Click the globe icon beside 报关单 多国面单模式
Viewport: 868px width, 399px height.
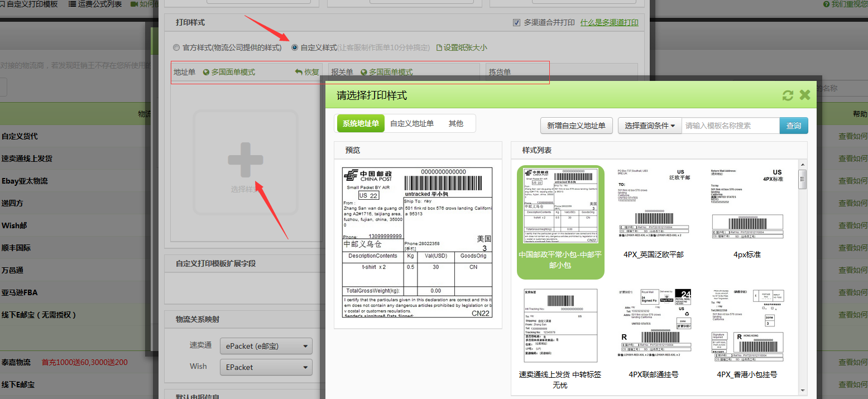click(364, 73)
